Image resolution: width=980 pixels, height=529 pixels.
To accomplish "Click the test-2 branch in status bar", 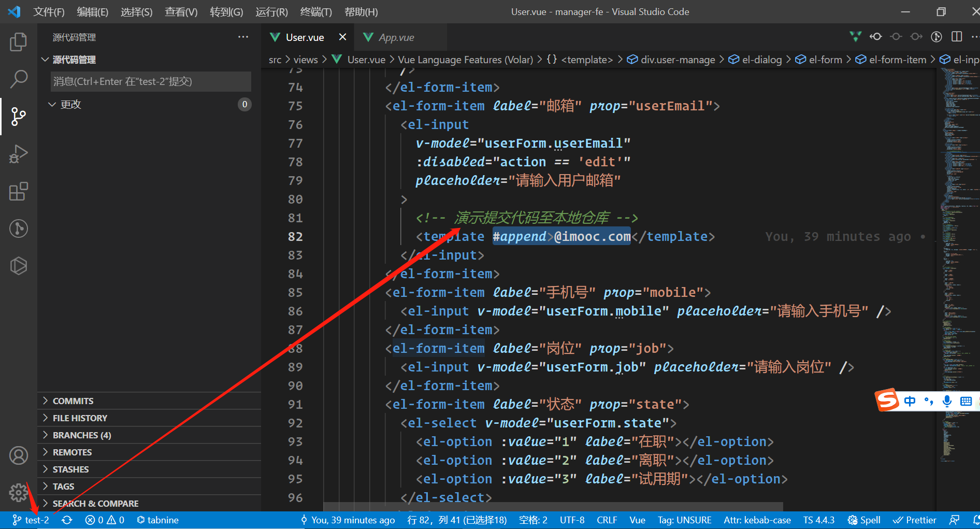I will tap(31, 520).
